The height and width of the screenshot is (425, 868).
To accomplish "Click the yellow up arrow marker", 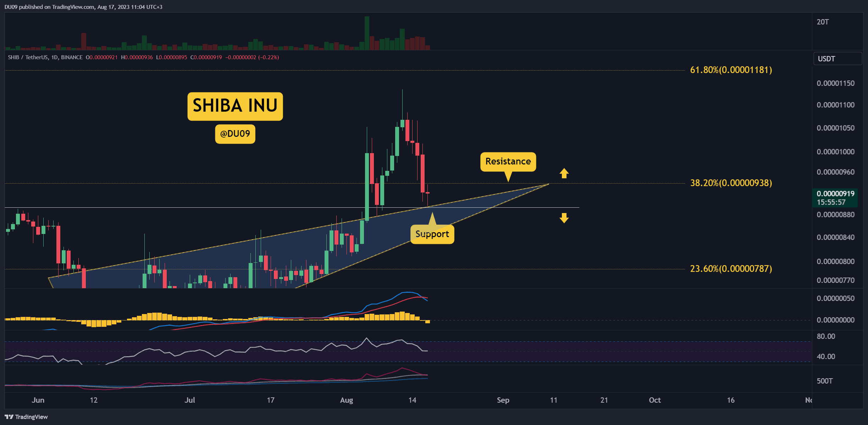I will pos(564,173).
